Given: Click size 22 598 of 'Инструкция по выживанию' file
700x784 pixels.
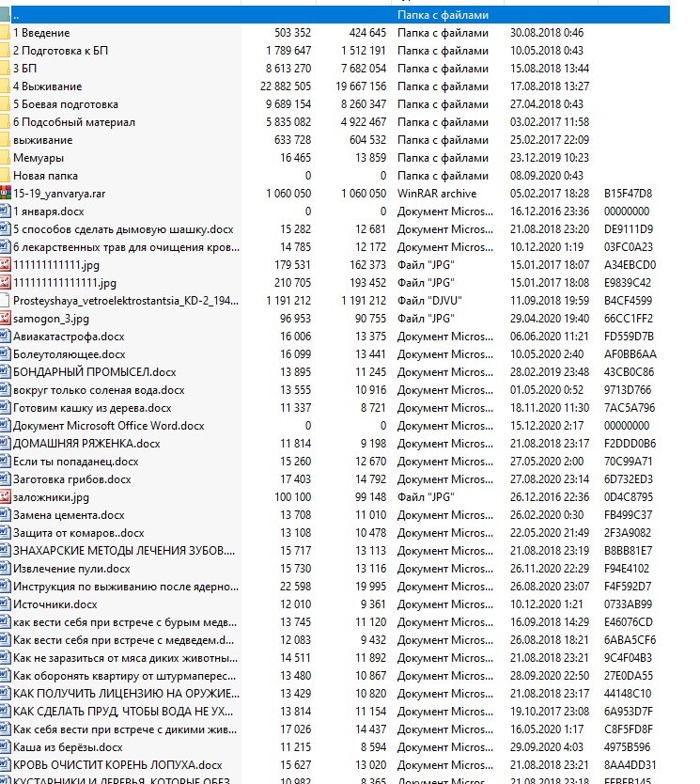Looking at the screenshot, I should [296, 587].
